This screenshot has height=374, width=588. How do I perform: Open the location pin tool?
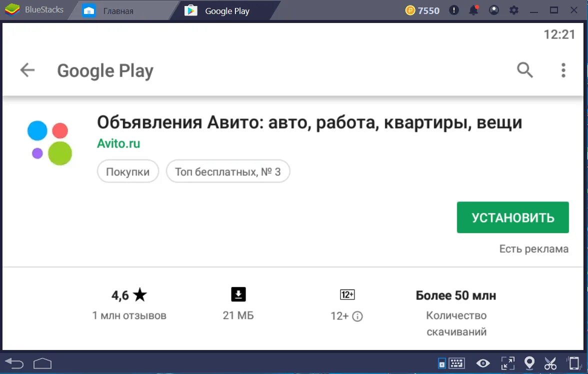tap(529, 362)
